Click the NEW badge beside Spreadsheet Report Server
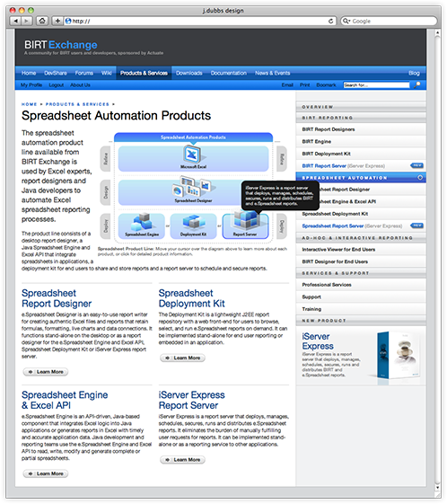Screen dimensions: 447x504 [x=416, y=225]
